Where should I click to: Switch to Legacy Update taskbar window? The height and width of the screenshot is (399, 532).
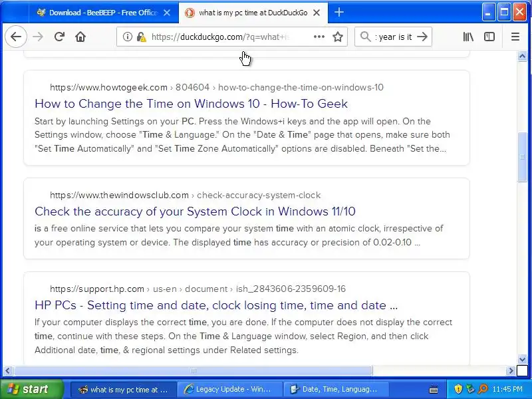click(x=230, y=390)
